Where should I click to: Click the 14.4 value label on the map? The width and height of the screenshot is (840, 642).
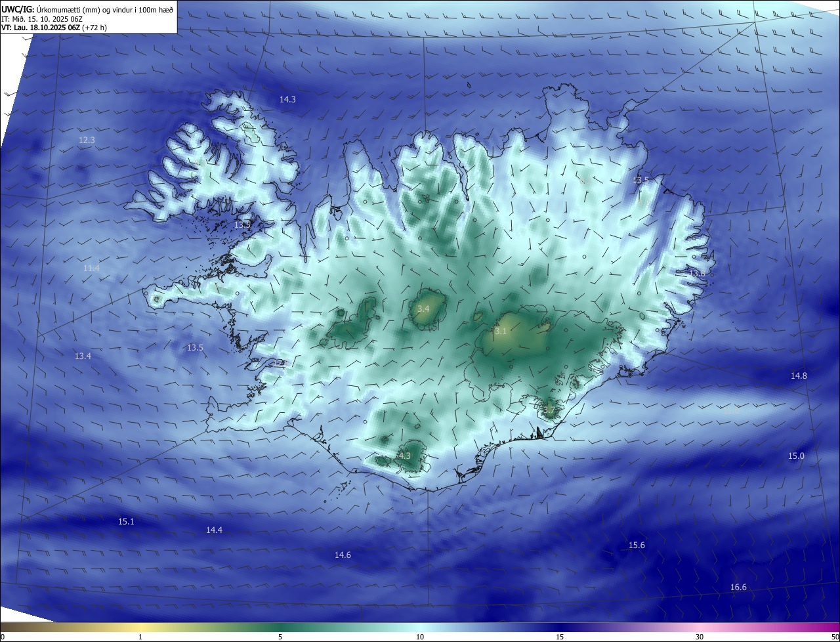[x=214, y=530]
